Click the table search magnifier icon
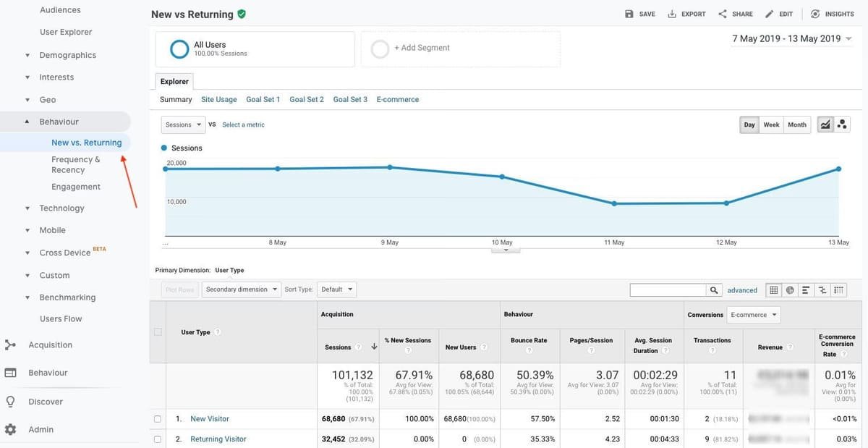Screen dimensions: 868x448 coord(714,290)
